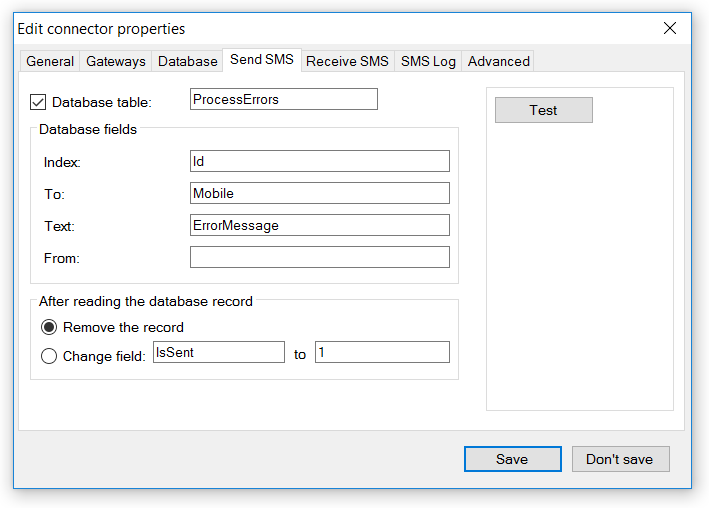Save the connector properties
This screenshot has height=508, width=709.
click(513, 459)
